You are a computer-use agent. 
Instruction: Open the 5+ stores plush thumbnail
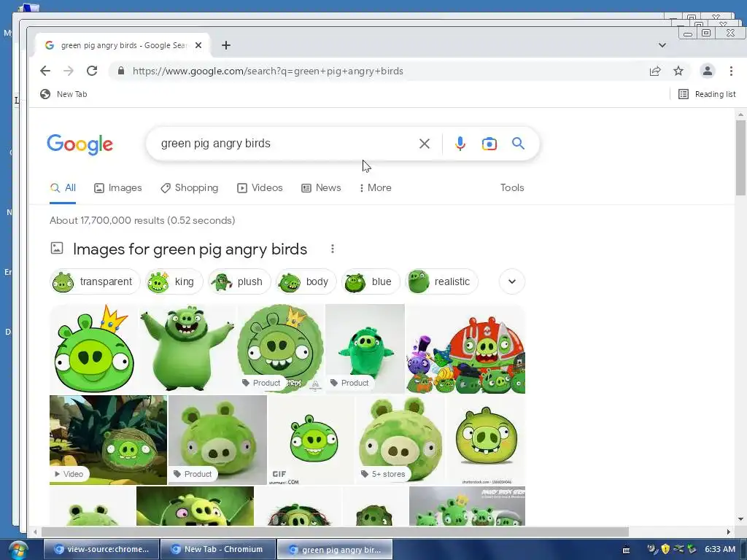400,440
